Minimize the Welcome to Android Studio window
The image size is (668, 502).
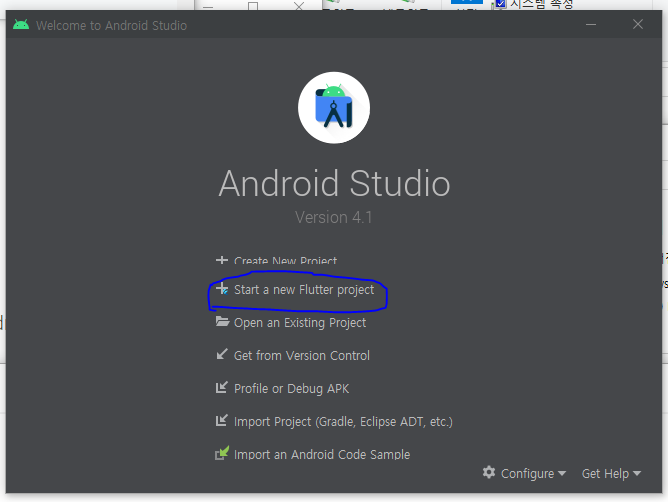(x=591, y=24)
